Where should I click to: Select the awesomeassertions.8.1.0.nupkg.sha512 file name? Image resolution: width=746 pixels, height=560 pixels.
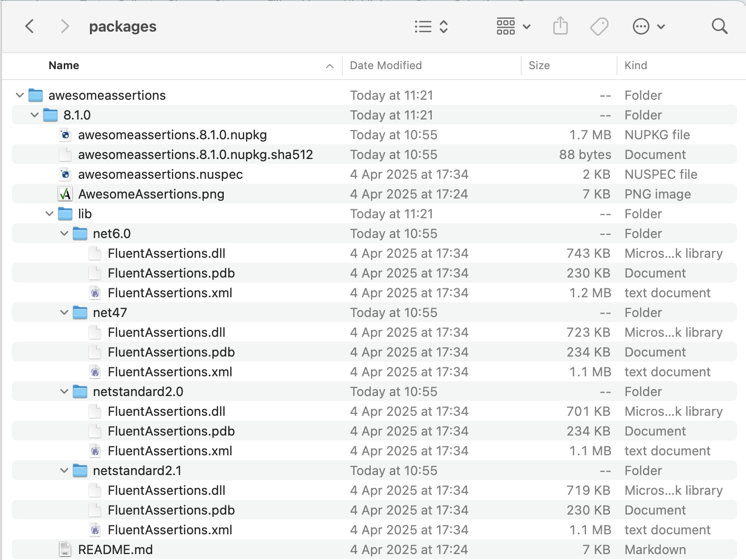195,154
